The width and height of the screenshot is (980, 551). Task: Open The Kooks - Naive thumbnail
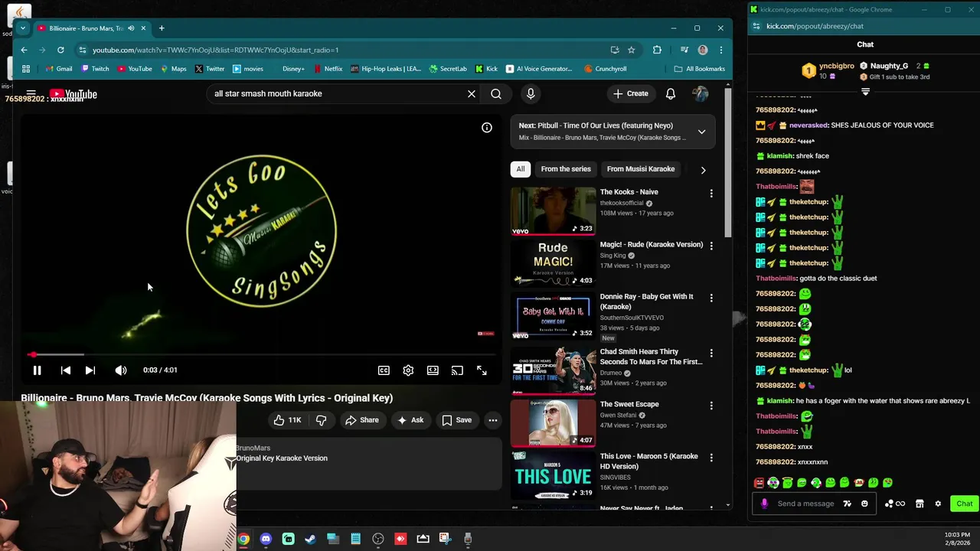point(553,210)
